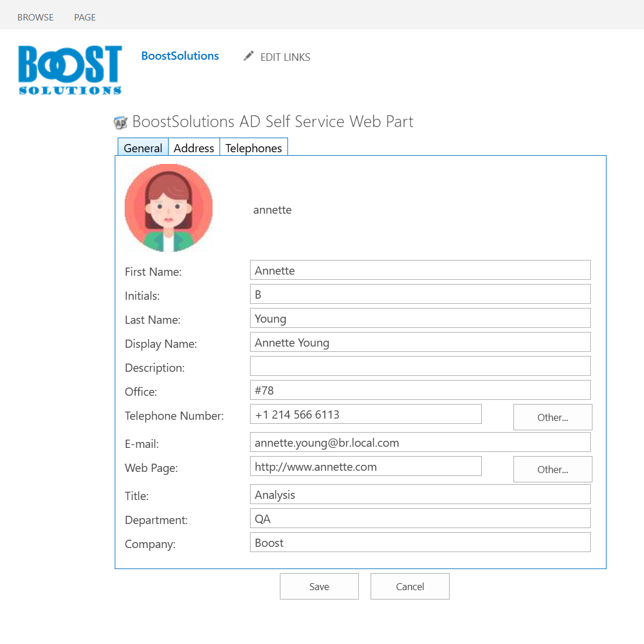Click the edit links pencil icon

coord(248,56)
